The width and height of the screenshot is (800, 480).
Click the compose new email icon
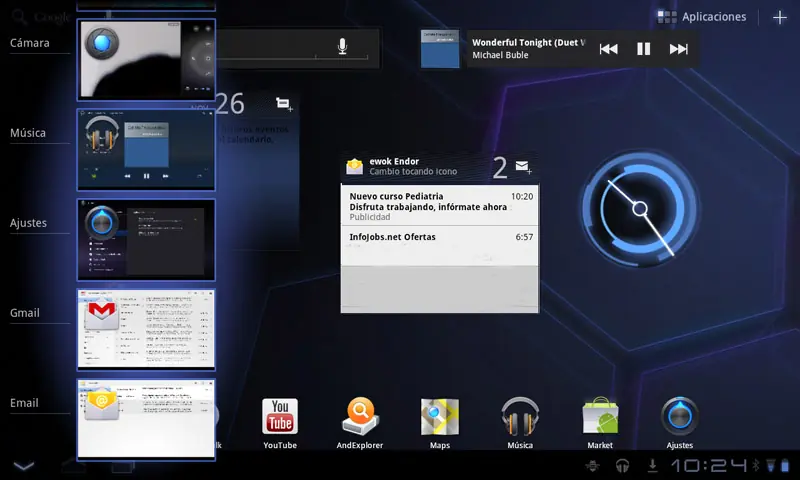click(522, 167)
